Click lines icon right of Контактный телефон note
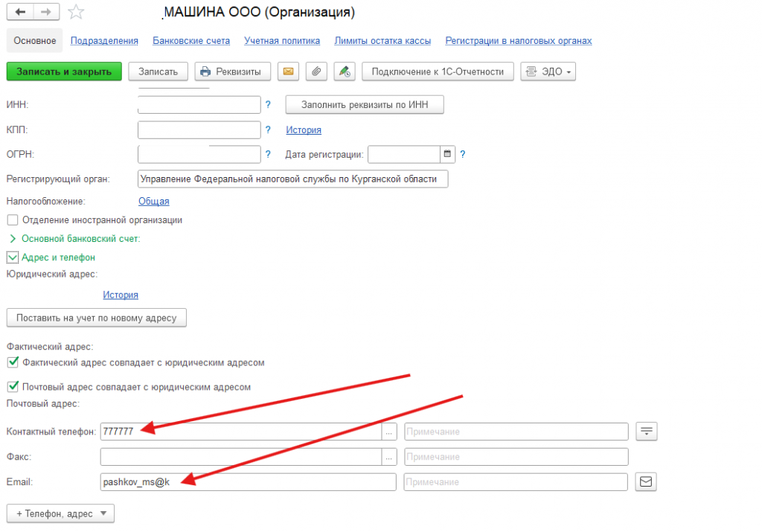Image resolution: width=762 pixels, height=532 pixels. 647,431
